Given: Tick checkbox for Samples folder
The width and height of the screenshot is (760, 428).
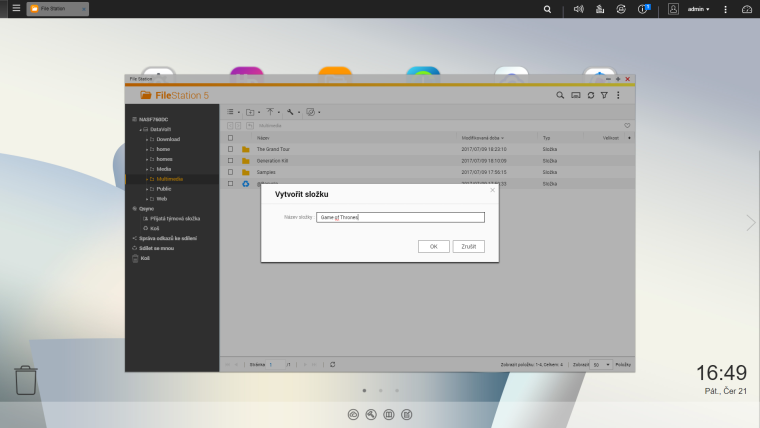Looking at the screenshot, I should pyautogui.click(x=231, y=172).
